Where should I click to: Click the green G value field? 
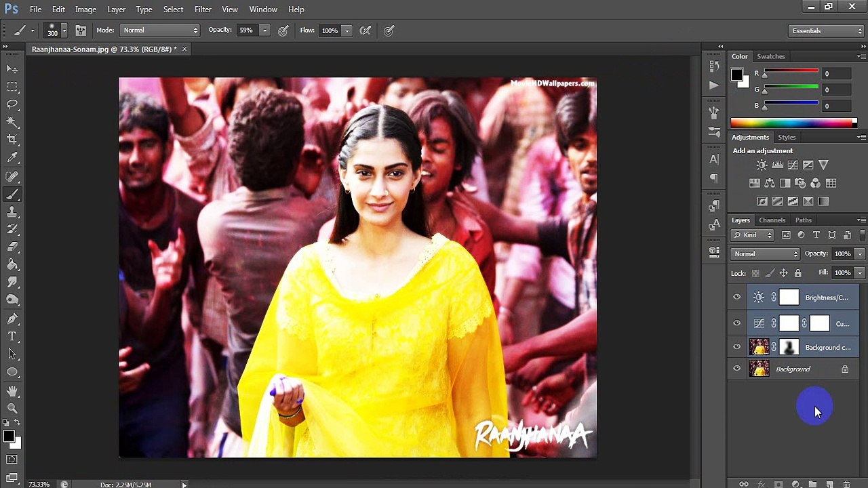(x=836, y=89)
